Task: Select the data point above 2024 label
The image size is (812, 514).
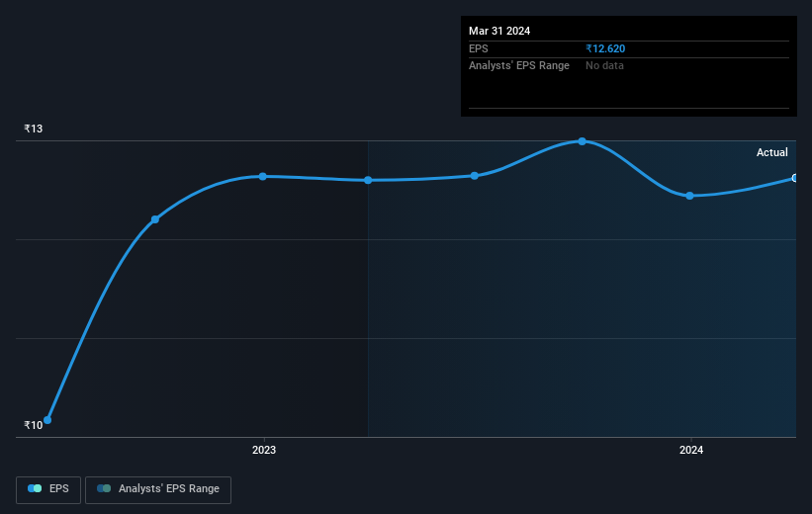Action: (689, 196)
